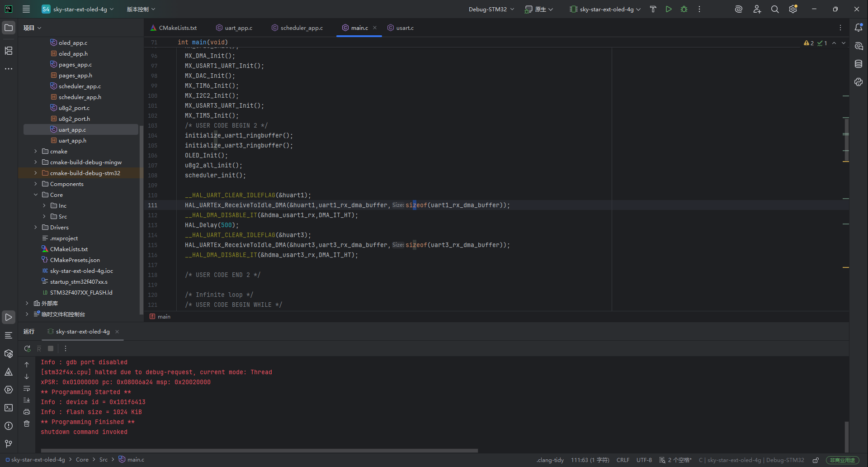This screenshot has width=868, height=467.
Task: Show more tool windows ellipsis
Action: click(9, 69)
